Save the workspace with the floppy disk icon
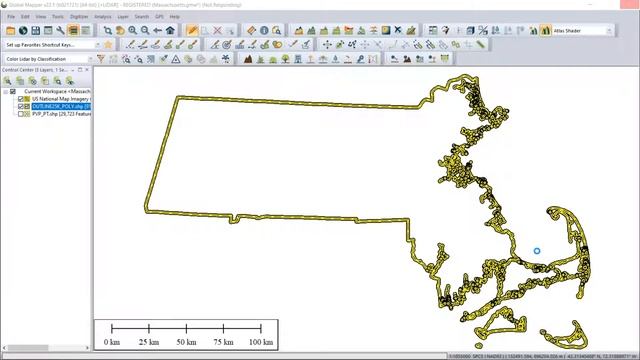This screenshot has height=360, width=640. pyautogui.click(x=36, y=31)
